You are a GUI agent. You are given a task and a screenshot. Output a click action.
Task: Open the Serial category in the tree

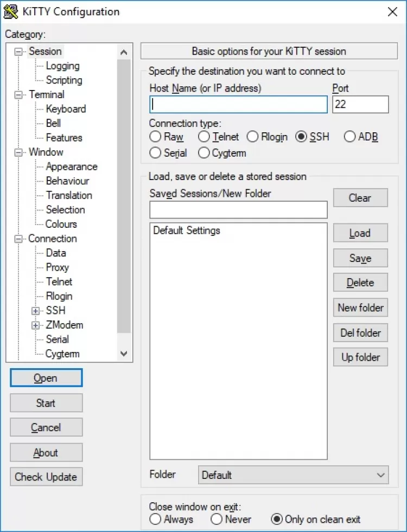pos(57,339)
